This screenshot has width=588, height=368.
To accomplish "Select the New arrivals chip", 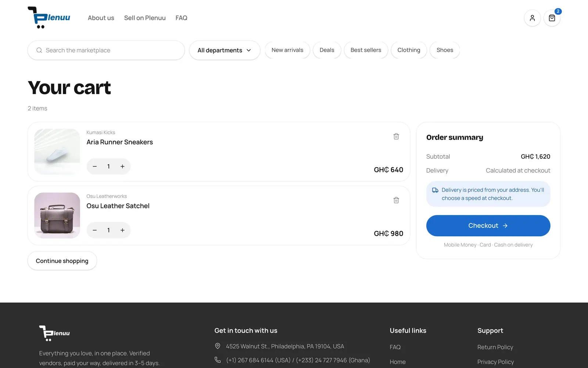I will 287,50.
